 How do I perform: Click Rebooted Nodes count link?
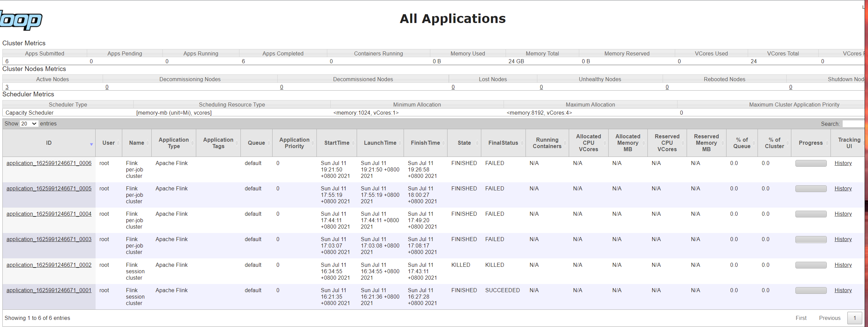point(667,87)
